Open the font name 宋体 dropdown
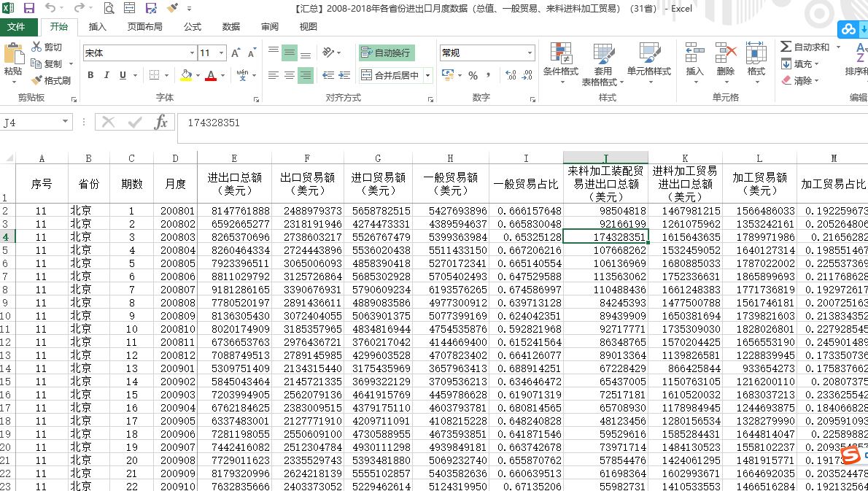 click(192, 53)
